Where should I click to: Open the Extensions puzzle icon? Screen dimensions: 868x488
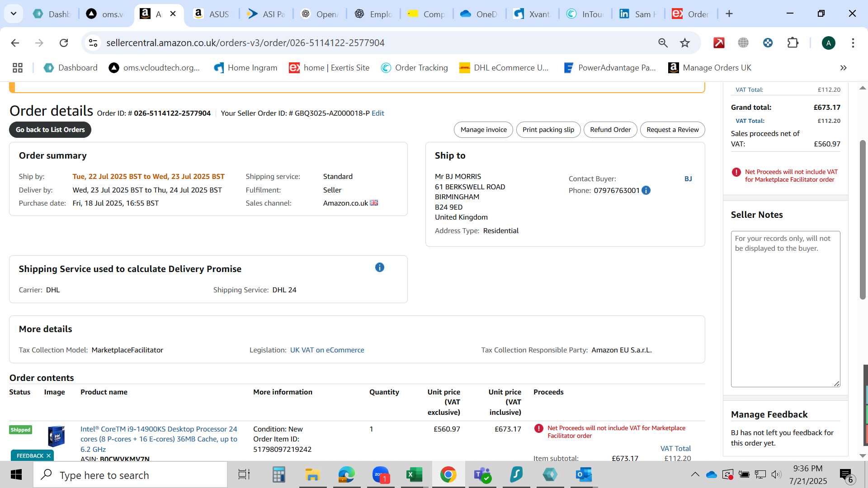[x=793, y=43]
